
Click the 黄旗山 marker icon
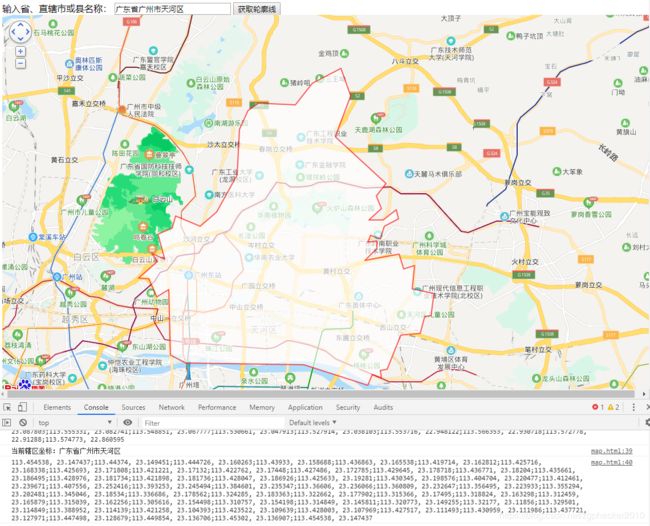click(625, 123)
